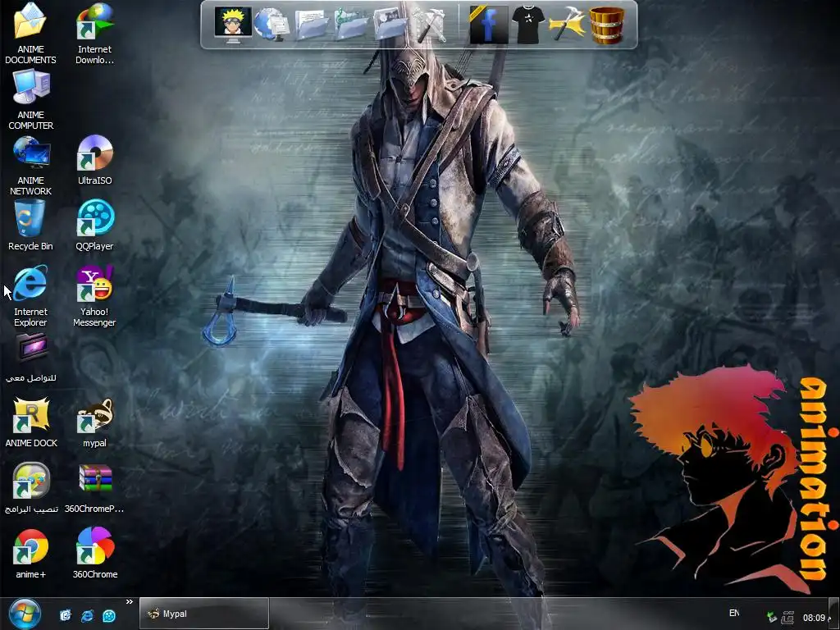Launch QQPlayer from quick launch bar
Screen dimensions: 840x630
click(109, 615)
